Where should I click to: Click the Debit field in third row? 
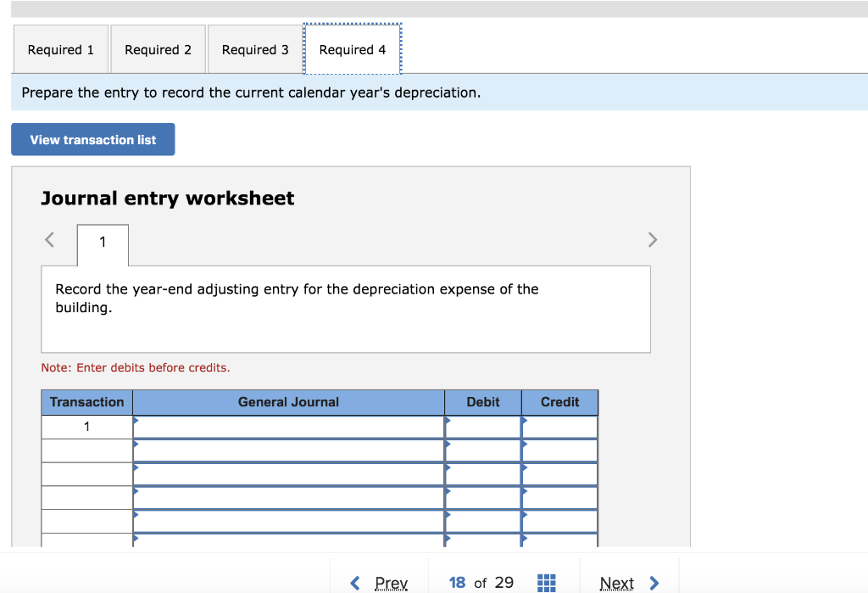coord(482,474)
